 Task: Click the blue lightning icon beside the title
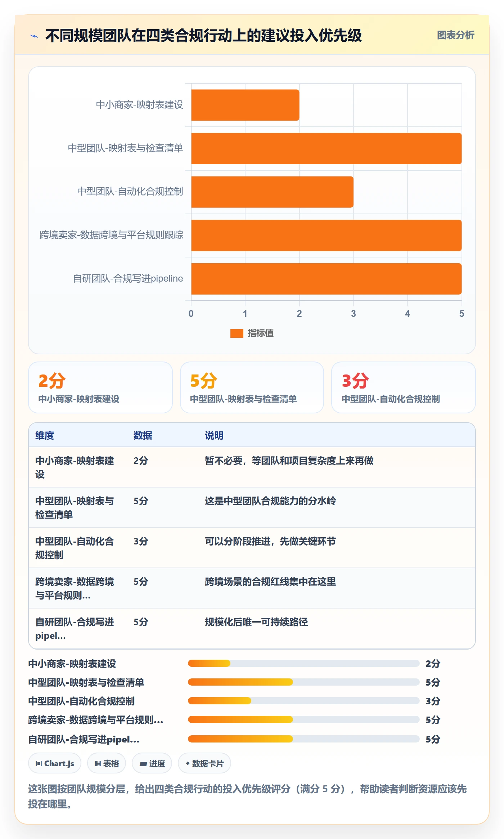[x=34, y=36]
